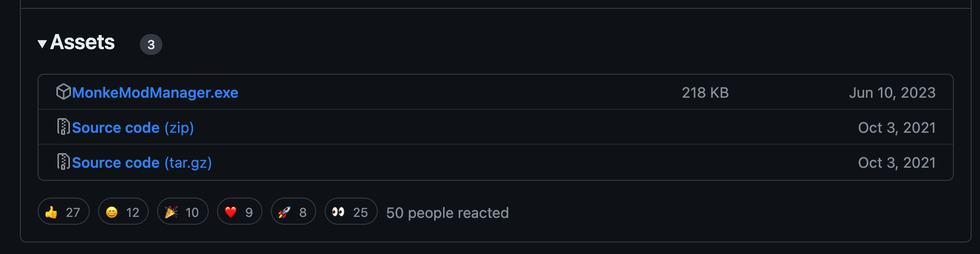The image size is (980, 254).
Task: Toggle the heart reaction
Action: coord(239,212)
